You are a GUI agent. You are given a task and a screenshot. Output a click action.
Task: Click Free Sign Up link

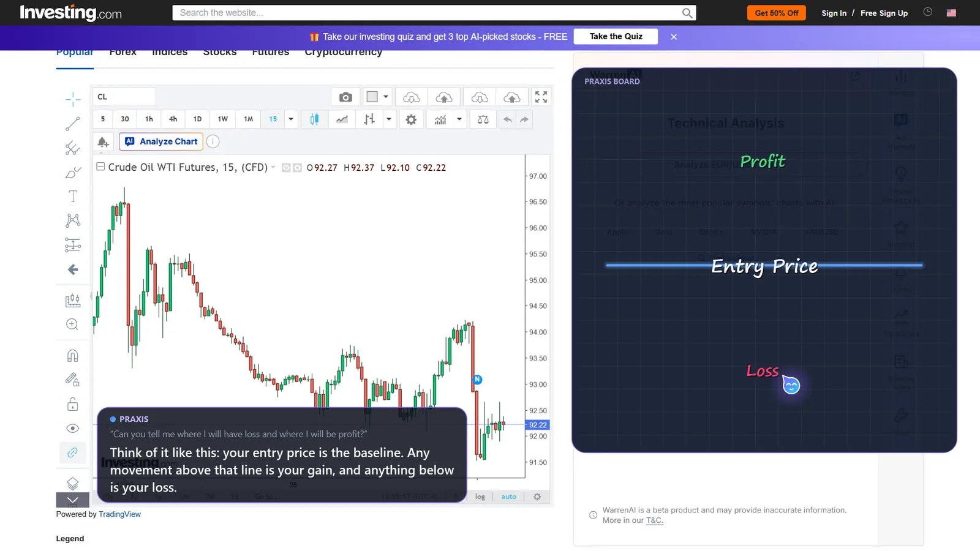click(x=884, y=13)
